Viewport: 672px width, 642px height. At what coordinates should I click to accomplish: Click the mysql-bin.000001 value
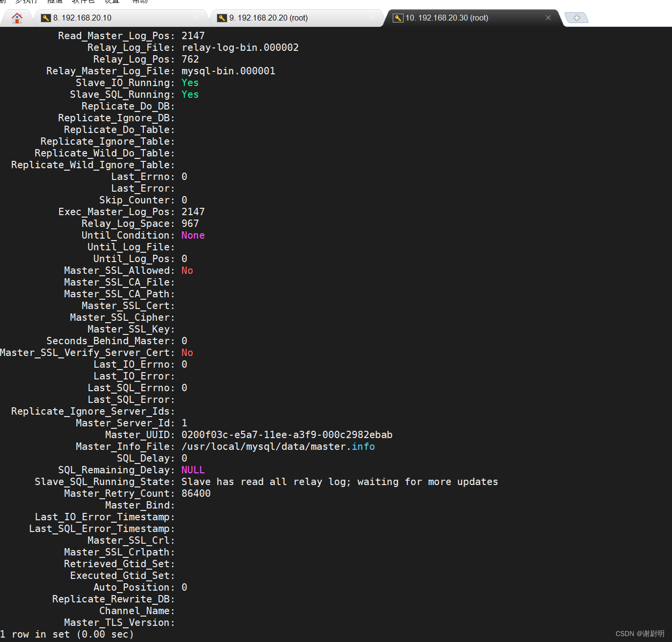(228, 71)
